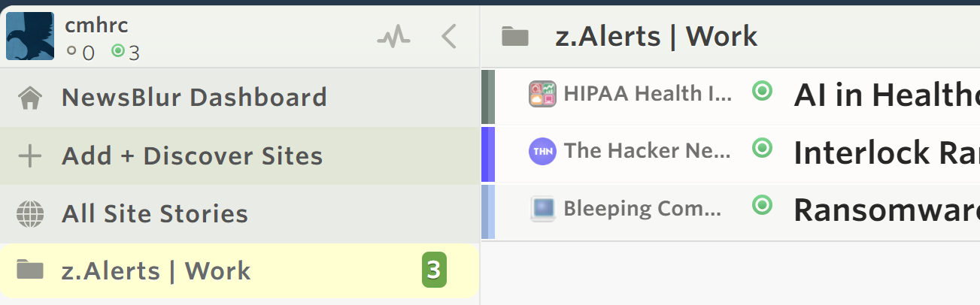The height and width of the screenshot is (305, 980).
Task: Click the HIPAA Health feed favicon
Action: 542,94
